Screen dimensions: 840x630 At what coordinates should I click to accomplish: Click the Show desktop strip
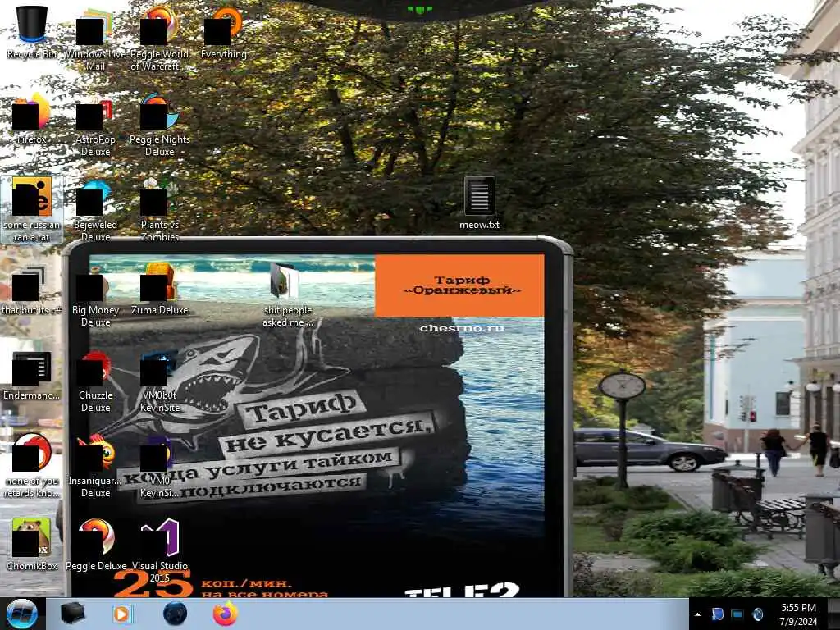pos(833,614)
